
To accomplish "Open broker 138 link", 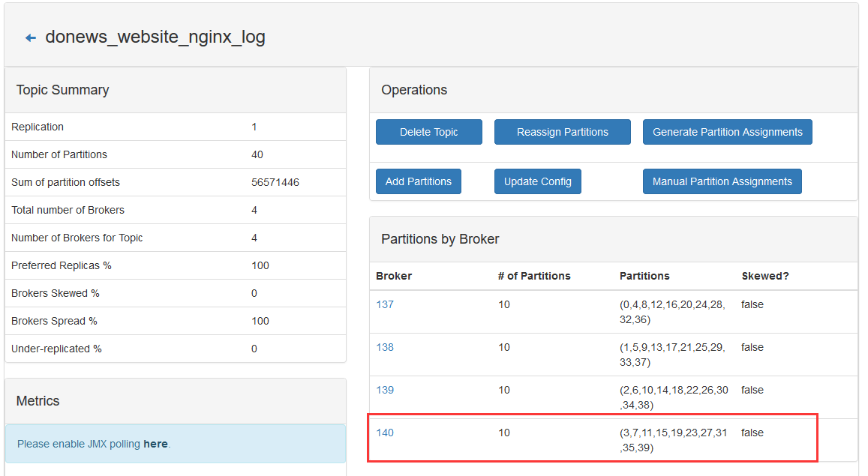I will [385, 347].
